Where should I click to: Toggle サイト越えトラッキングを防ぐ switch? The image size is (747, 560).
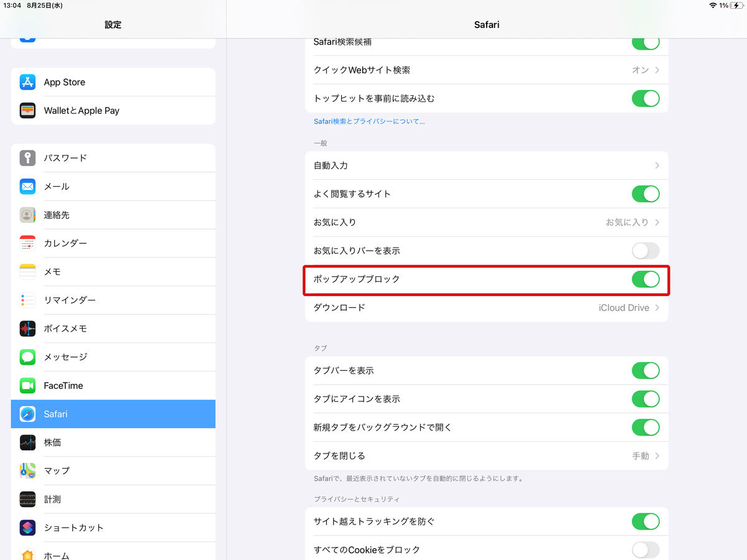coord(646,521)
